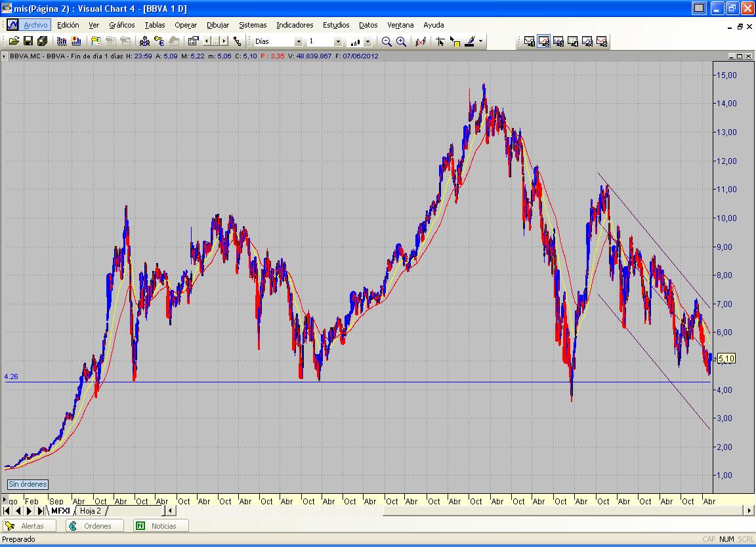Click the properties sheet icon

click(193, 41)
